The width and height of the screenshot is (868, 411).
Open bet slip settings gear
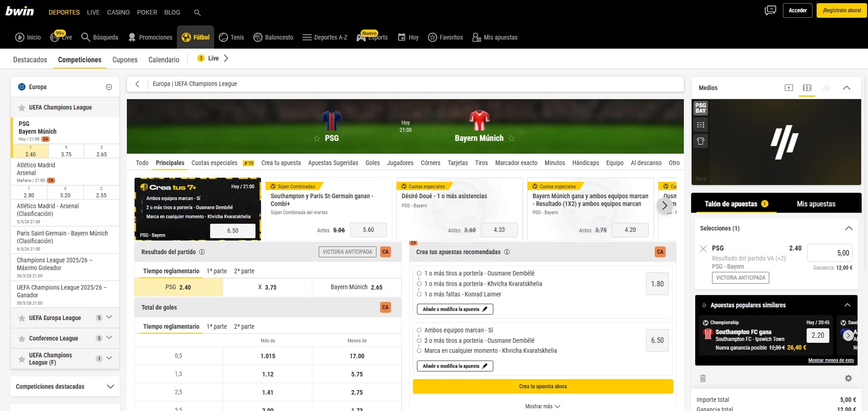[848, 378]
